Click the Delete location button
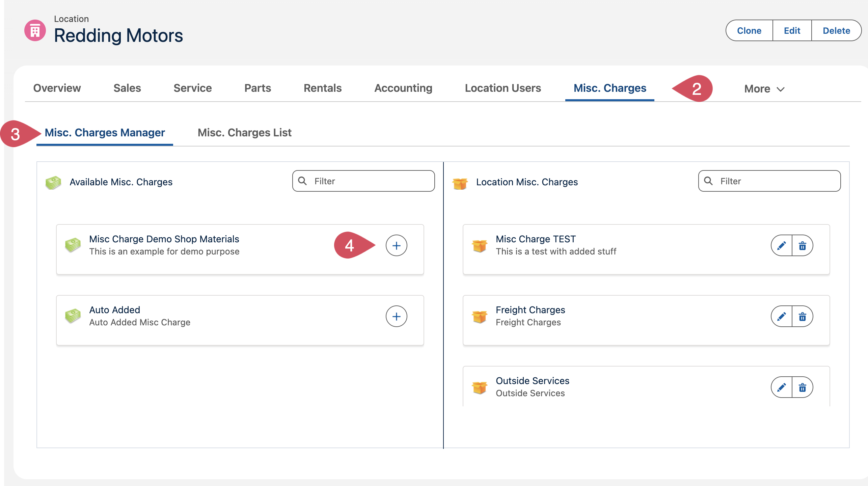Image resolution: width=868 pixels, height=486 pixels. pos(836,31)
